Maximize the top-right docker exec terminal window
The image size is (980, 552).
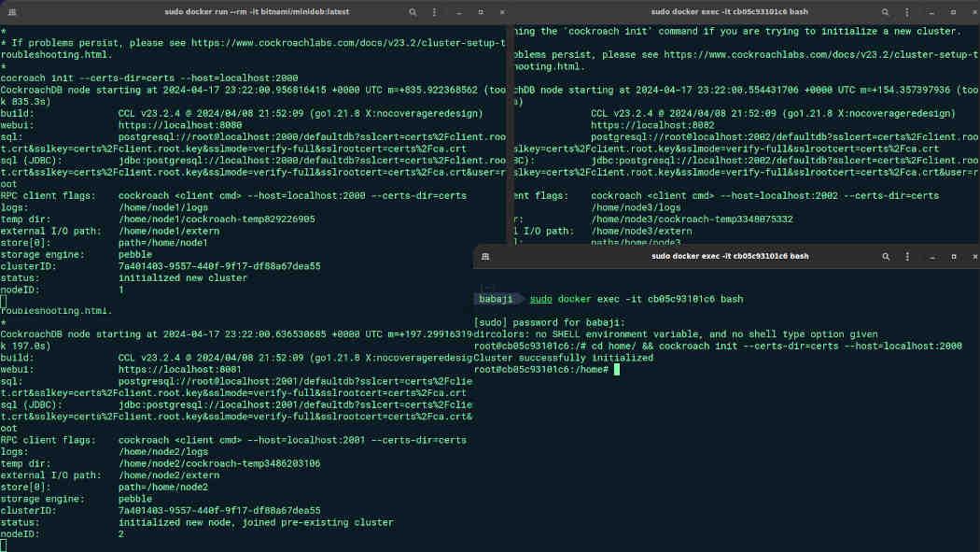953,12
